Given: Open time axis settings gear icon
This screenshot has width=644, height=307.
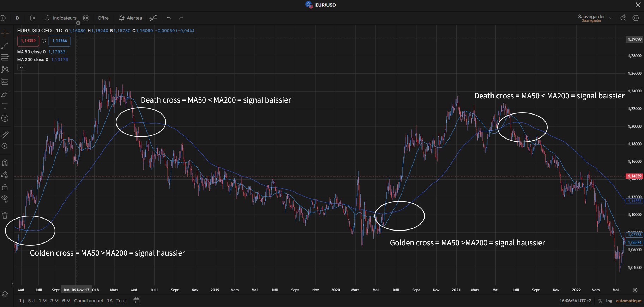Looking at the screenshot, I should (x=635, y=290).
